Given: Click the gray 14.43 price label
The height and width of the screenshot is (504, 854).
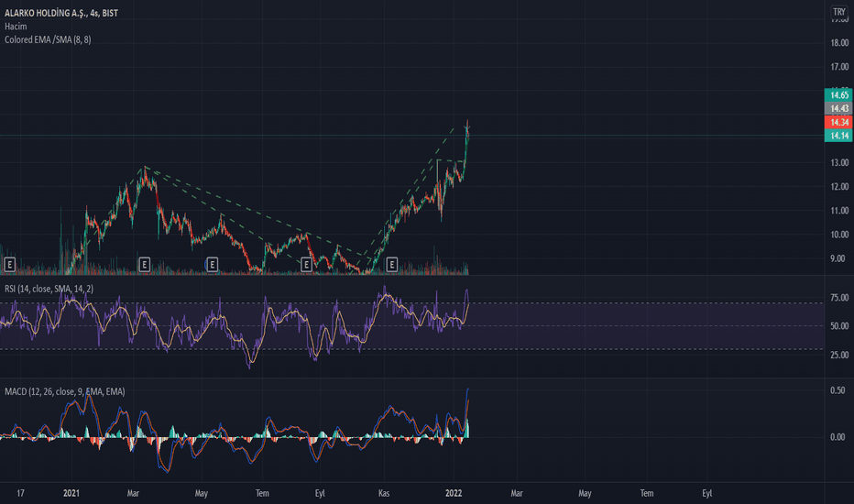Looking at the screenshot, I should [x=838, y=108].
